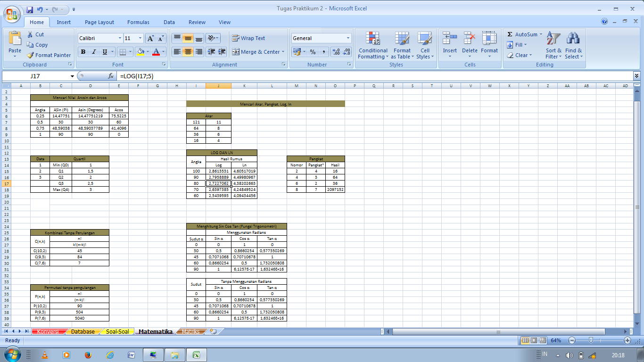Open the Database sheet tab
Screen dimensions: 644x362
pyautogui.click(x=83, y=331)
